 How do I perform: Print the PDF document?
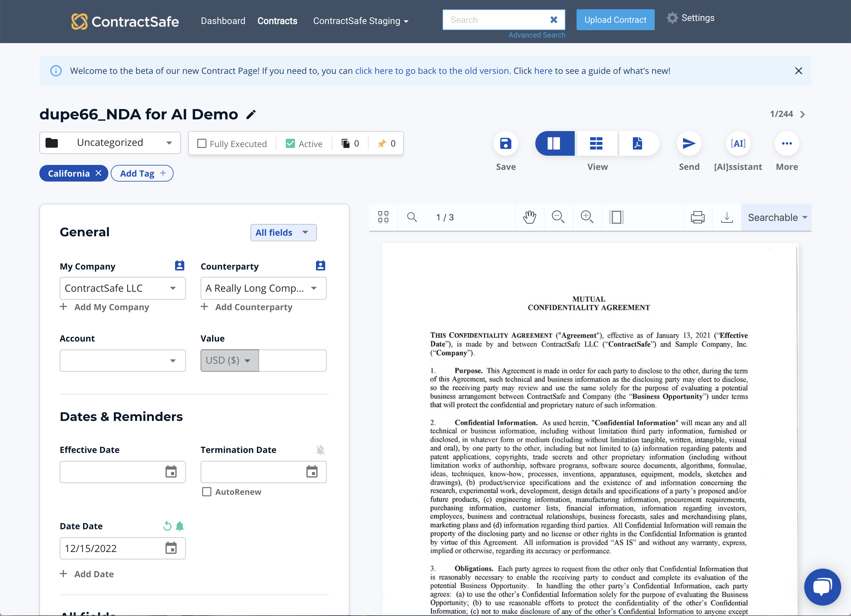point(697,217)
